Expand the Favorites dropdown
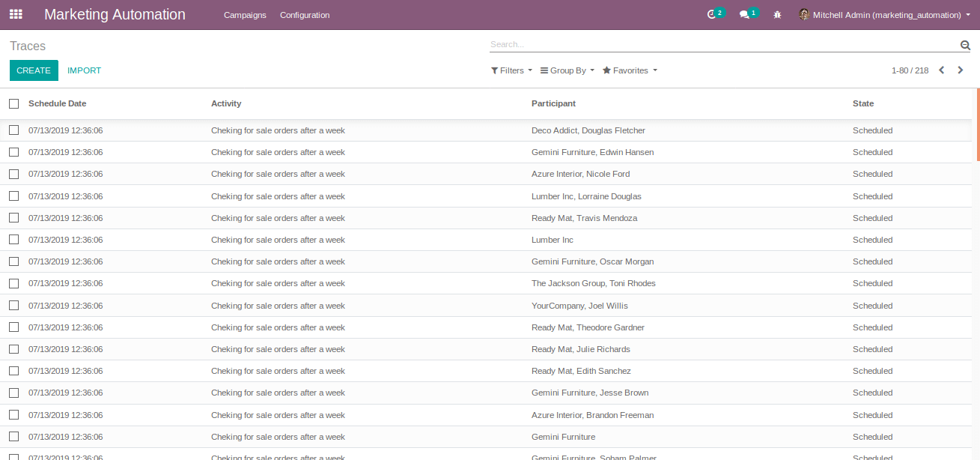Viewport: 980px width, 460px height. pos(630,70)
